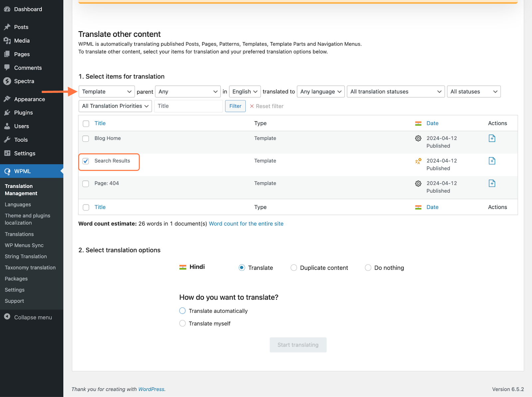Type a title in the Title filter field

(x=188, y=106)
